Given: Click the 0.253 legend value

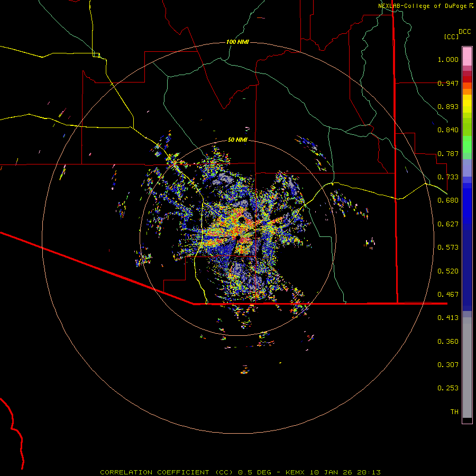Looking at the screenshot, I should point(448,388).
